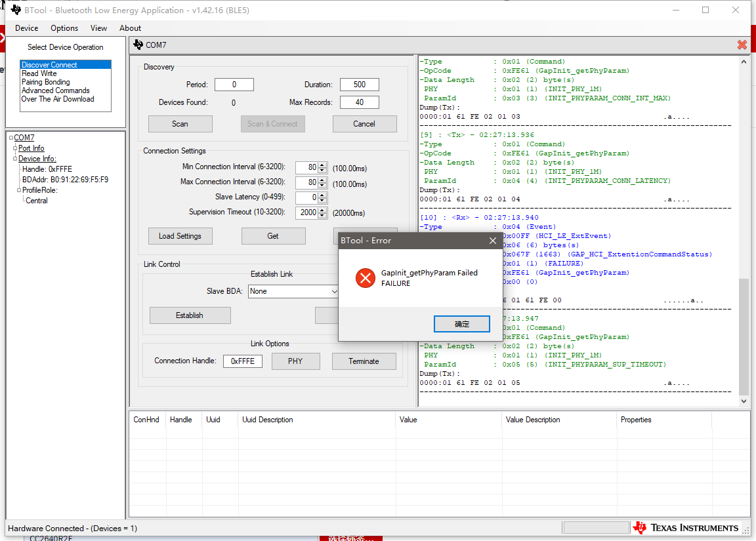Click the COM7 tab Bluetooth icon
756x541 pixels.
(138, 45)
